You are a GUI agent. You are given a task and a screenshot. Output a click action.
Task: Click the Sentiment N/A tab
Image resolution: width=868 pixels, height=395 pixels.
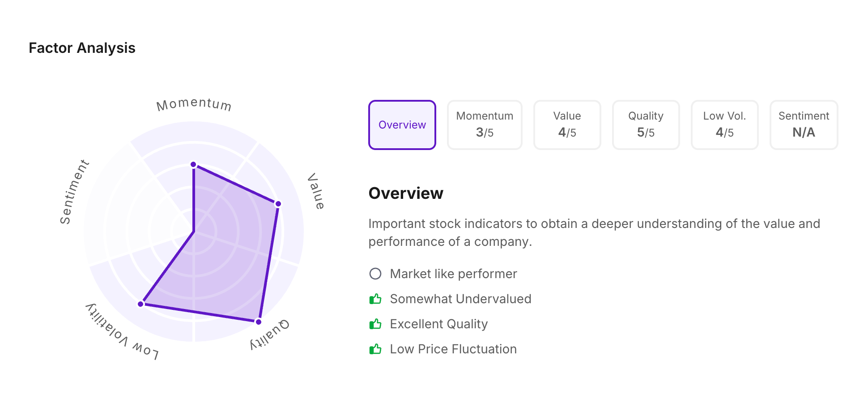(x=804, y=125)
